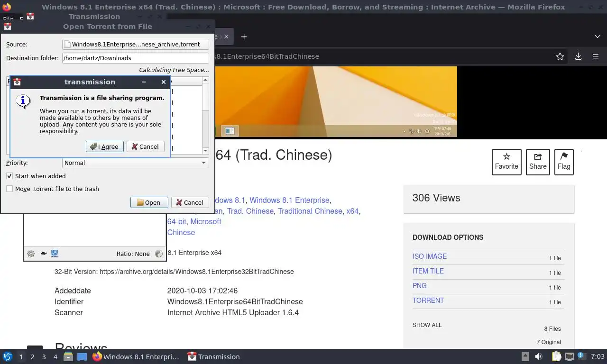This screenshot has width=607, height=364.
Task: Open the clipboard manager tray icon
Action: coord(556,356)
